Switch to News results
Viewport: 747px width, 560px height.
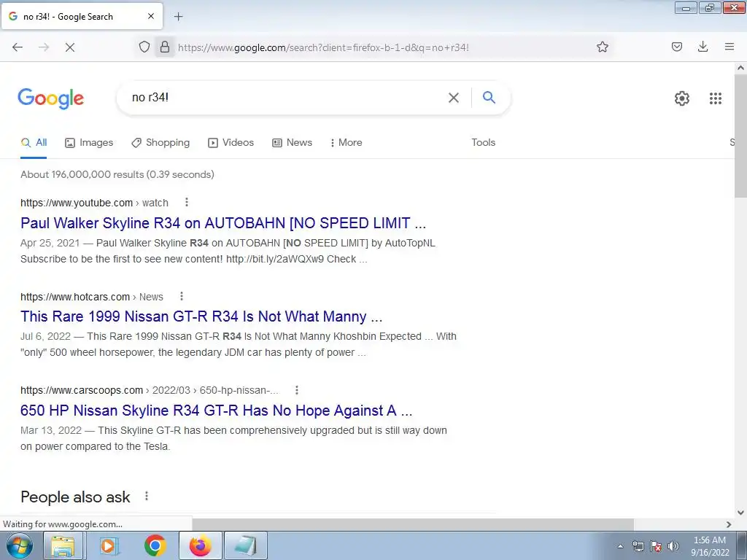click(x=292, y=142)
